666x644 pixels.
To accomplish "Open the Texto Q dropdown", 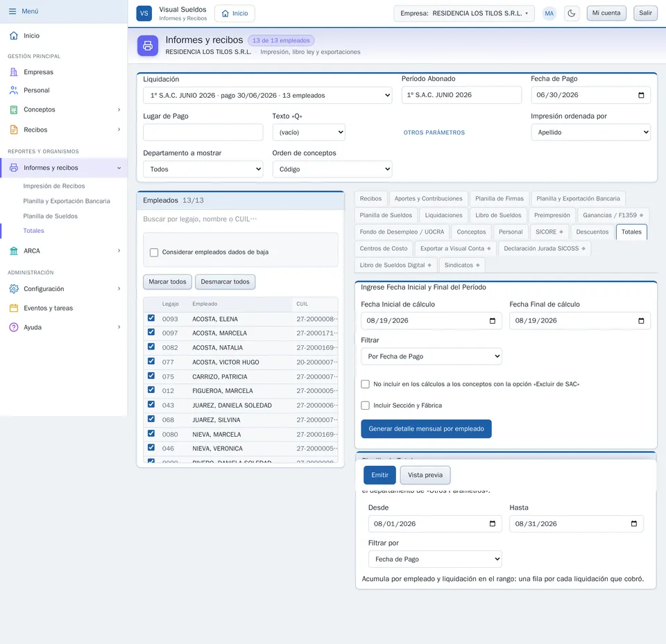I will (x=309, y=132).
